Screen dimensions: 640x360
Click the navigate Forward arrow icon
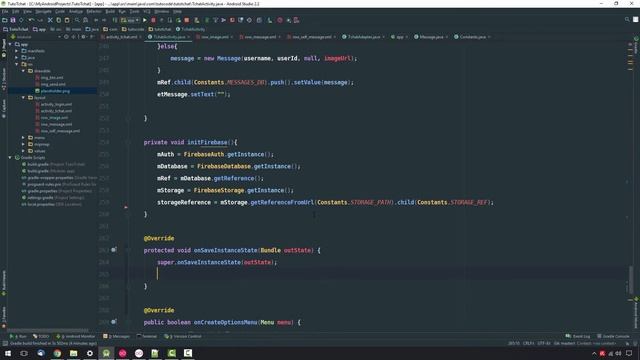tap(104, 20)
